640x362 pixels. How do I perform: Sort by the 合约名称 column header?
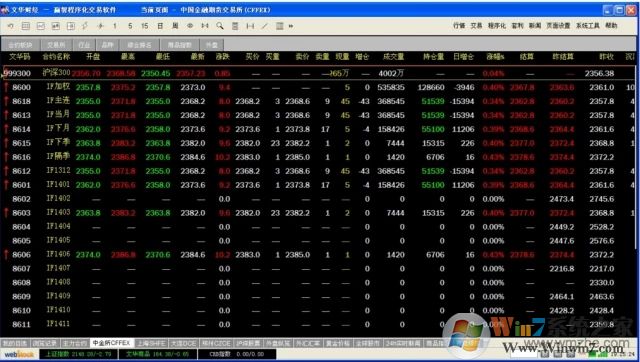[x=56, y=57]
